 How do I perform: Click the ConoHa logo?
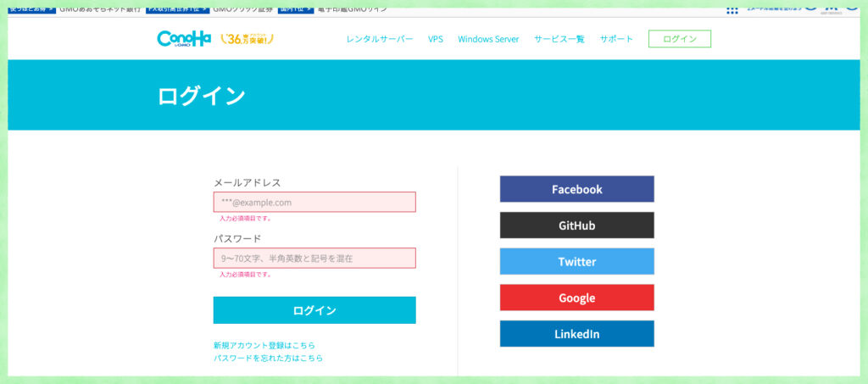coord(184,39)
